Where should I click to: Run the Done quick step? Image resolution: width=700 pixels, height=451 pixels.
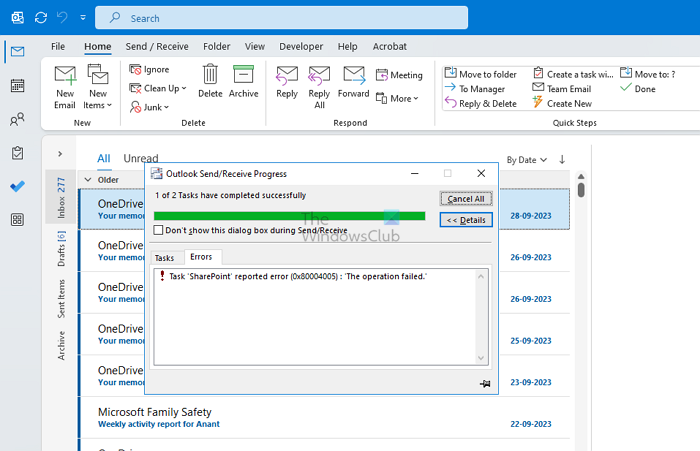tap(638, 89)
